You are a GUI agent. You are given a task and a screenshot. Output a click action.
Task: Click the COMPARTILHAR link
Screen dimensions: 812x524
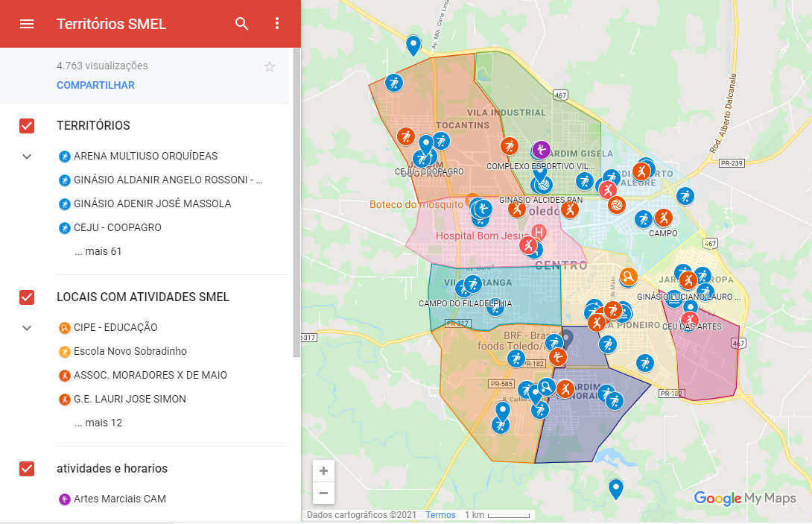point(95,85)
